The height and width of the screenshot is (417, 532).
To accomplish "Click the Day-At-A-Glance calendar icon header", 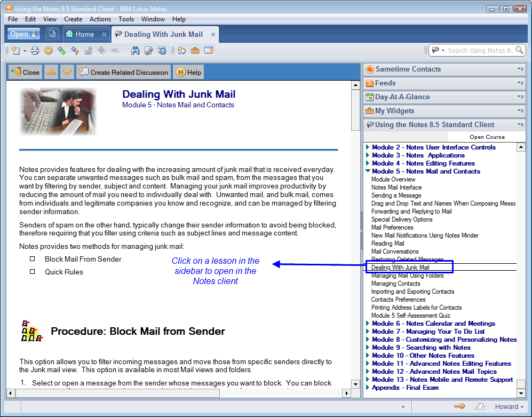I will coord(369,97).
